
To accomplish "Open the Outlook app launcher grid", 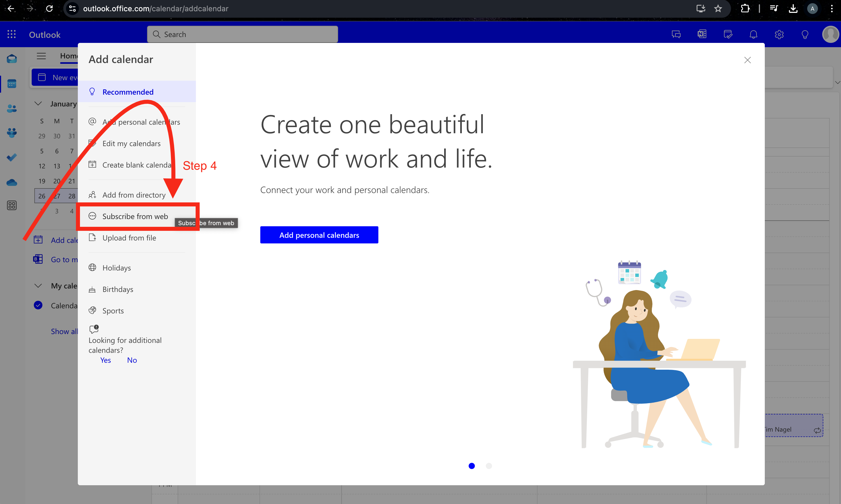I will (x=11, y=34).
